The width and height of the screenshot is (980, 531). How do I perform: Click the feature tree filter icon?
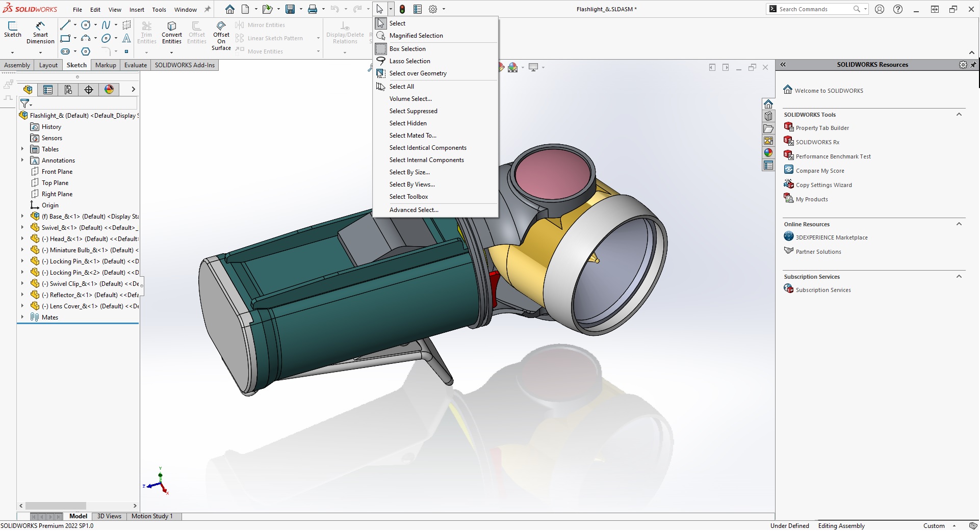(24, 103)
